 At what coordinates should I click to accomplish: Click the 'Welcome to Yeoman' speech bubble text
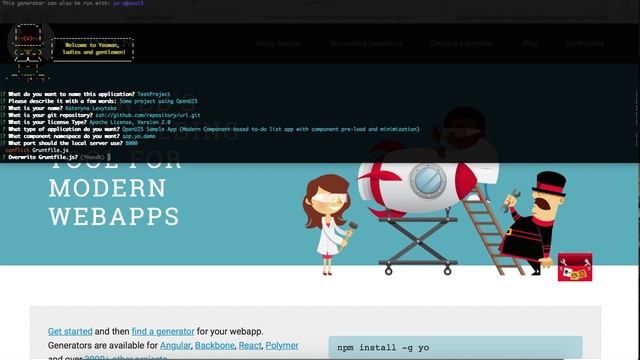[94, 49]
